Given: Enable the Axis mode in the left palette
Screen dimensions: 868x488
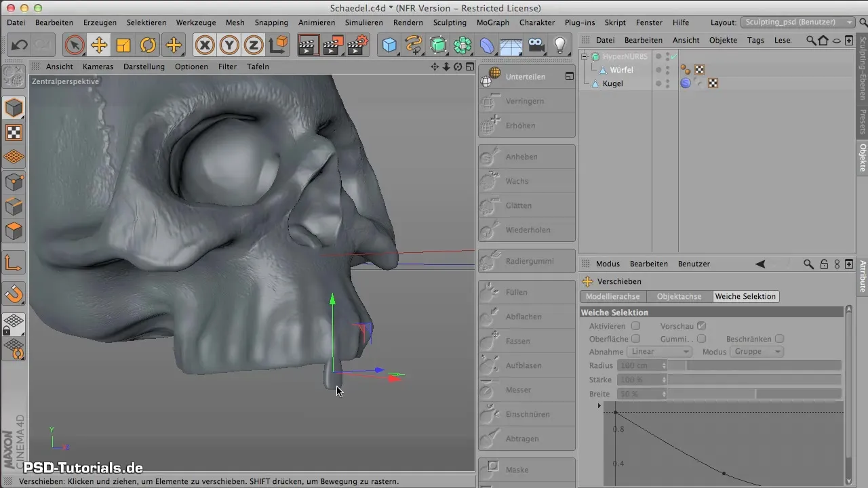Looking at the screenshot, I should [14, 262].
